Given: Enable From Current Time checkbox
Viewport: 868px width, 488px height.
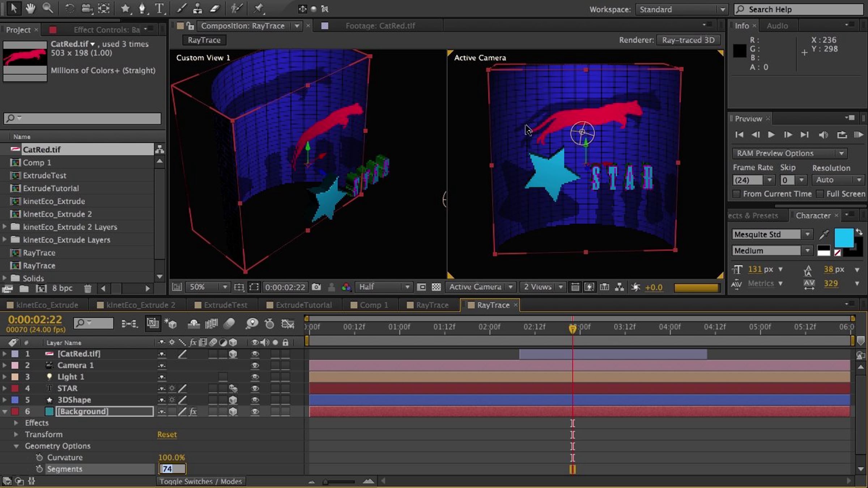Looking at the screenshot, I should 736,194.
